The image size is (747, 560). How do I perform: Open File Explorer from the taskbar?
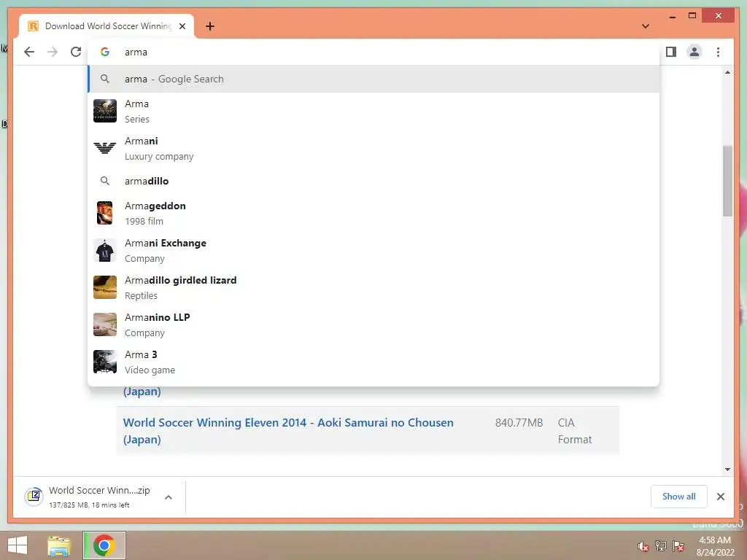click(x=58, y=545)
